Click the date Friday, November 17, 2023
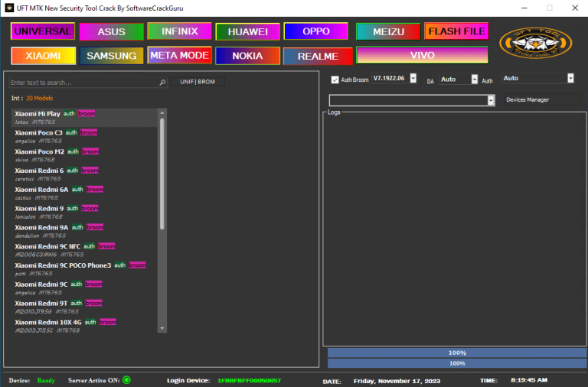The image size is (588, 387). tap(397, 381)
